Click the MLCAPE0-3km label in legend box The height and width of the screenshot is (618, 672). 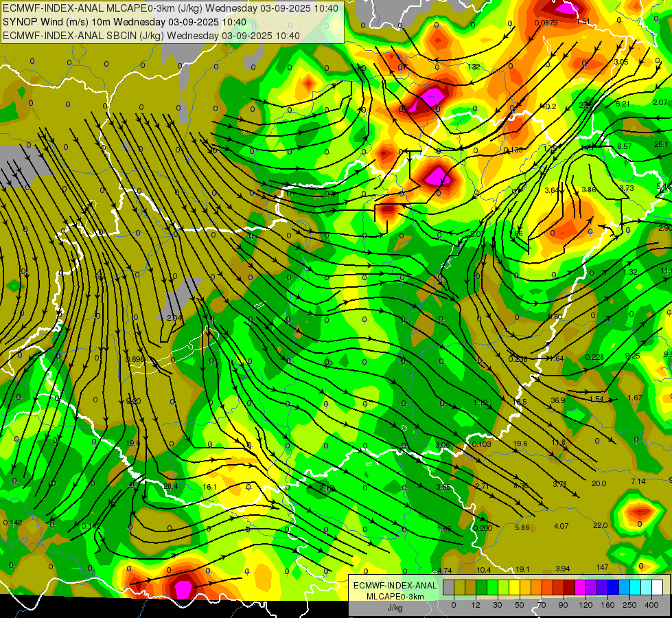pos(395,597)
